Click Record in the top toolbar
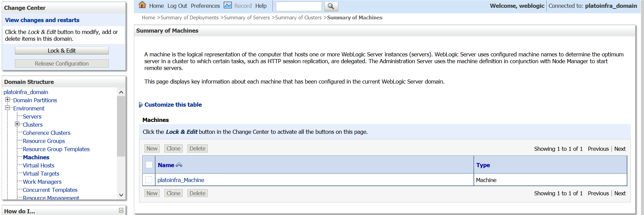This screenshot has width=644, height=215. tap(243, 6)
